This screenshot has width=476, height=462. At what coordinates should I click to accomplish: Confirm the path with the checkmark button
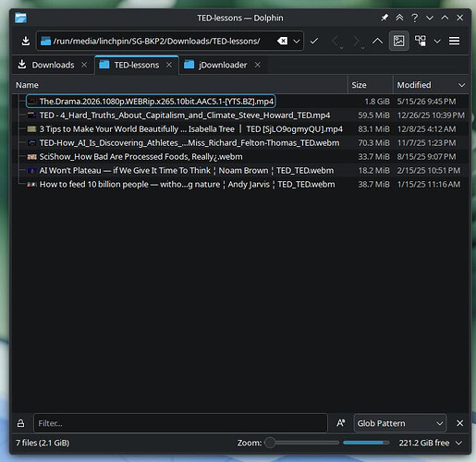314,41
